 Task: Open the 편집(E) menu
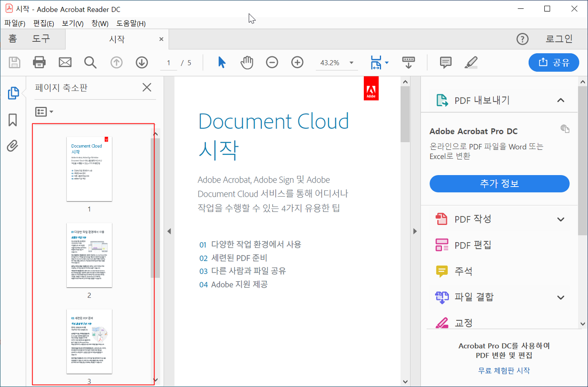44,23
